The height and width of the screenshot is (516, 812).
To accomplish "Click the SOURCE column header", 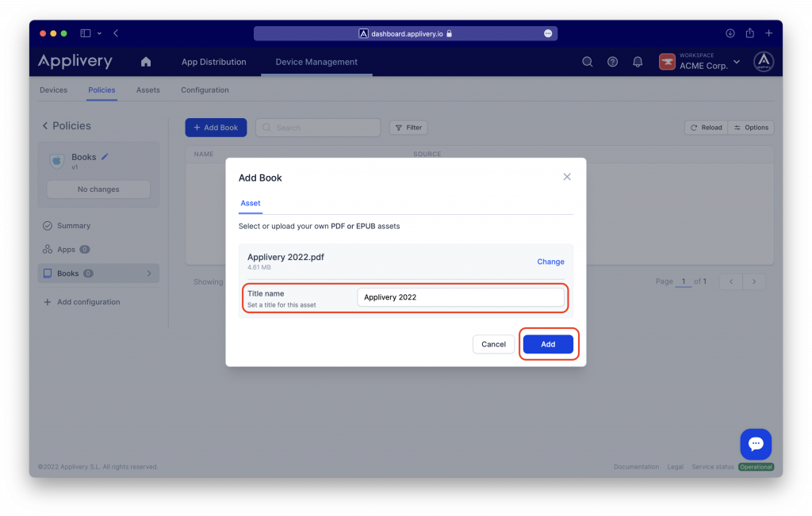I will (x=427, y=155).
